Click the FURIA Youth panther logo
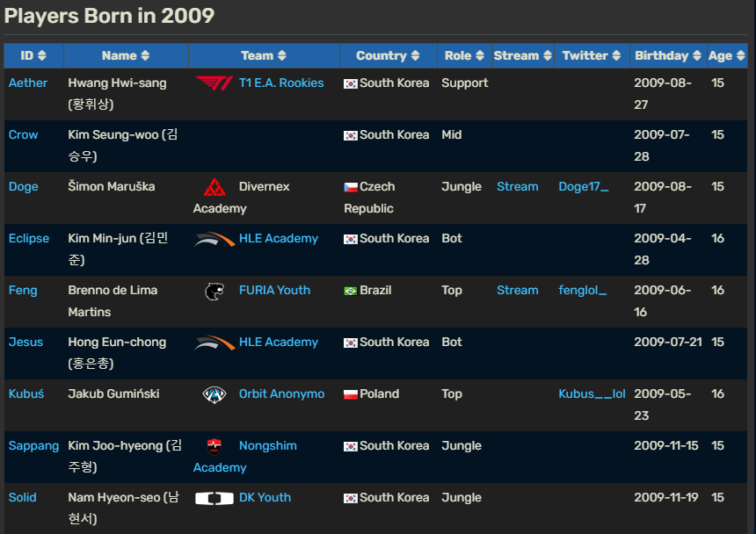Viewport: 756px width, 534px height. [x=214, y=291]
